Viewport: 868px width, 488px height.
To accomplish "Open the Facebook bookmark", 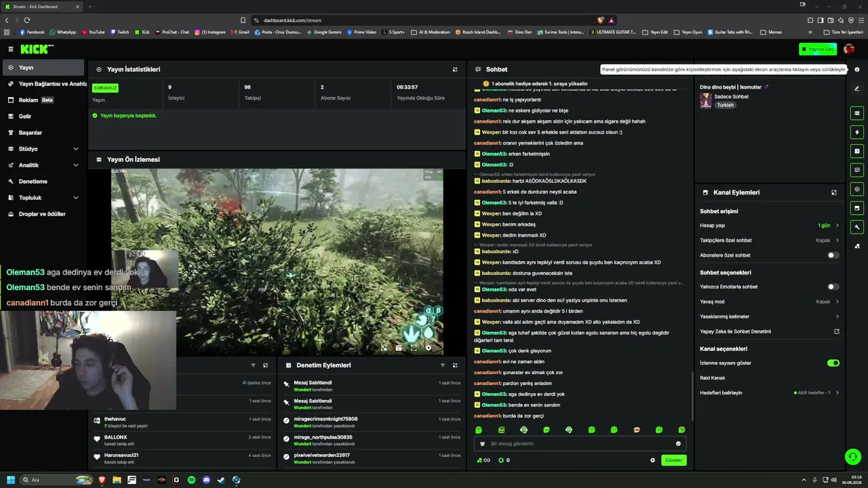I will (32, 32).
